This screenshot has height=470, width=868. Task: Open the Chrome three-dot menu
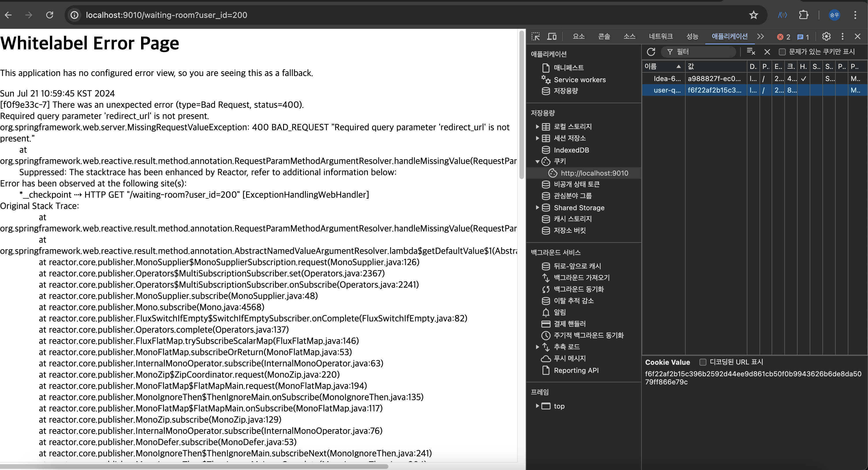[x=855, y=15]
